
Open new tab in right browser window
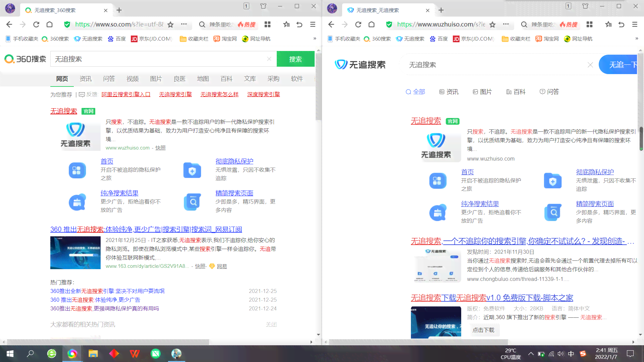pos(441,10)
